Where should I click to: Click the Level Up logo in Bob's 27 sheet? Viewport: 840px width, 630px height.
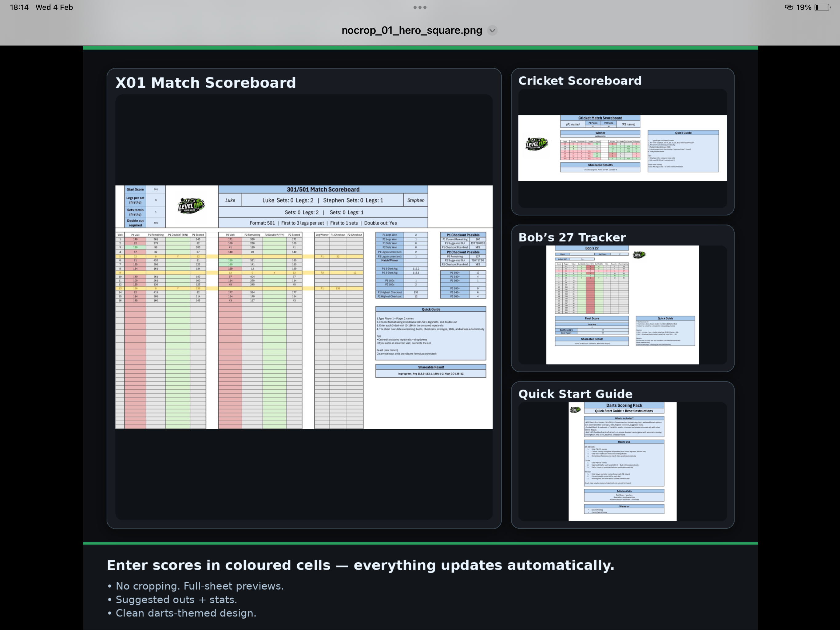click(639, 255)
